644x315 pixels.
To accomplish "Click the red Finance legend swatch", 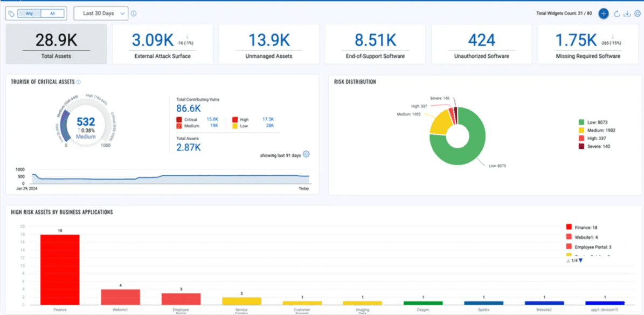I will tap(569, 227).
